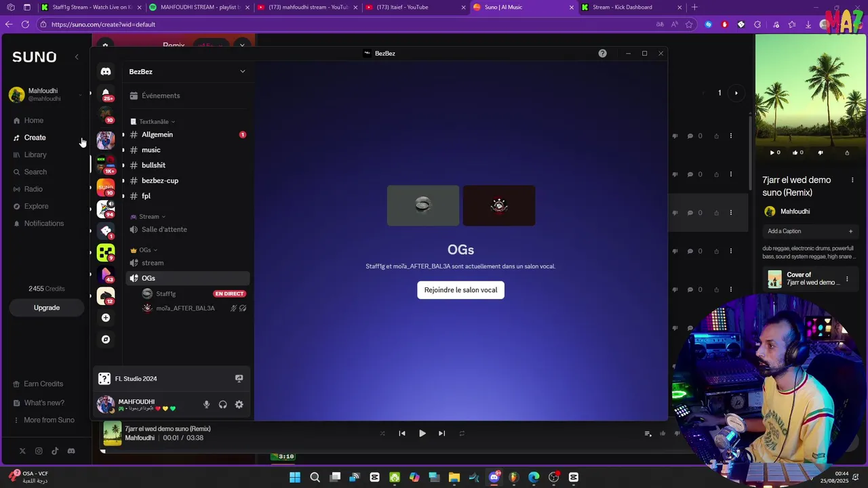This screenshot has width=868, height=488.
Task: Click the Discord help question mark icon
Action: pyautogui.click(x=602, y=54)
